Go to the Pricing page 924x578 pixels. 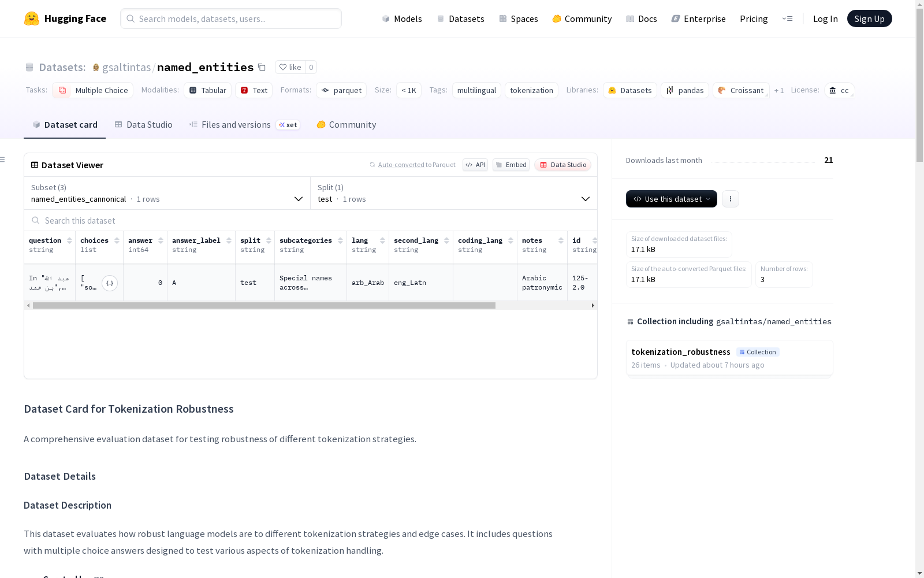coord(754,18)
